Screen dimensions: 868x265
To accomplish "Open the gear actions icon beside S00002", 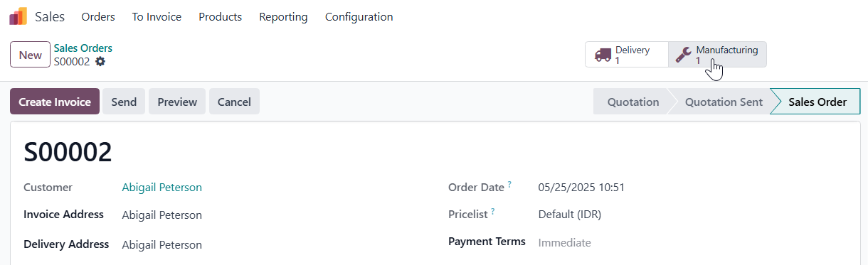I will [100, 61].
